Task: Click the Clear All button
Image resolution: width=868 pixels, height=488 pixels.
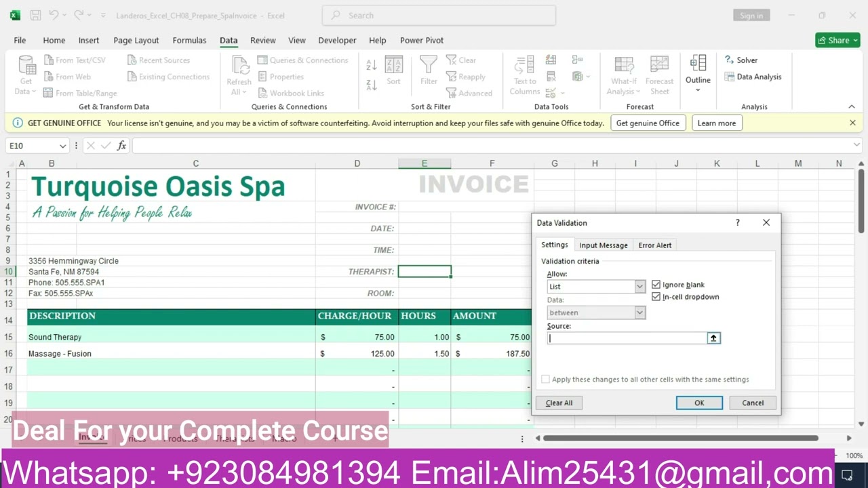Action: tap(559, 403)
